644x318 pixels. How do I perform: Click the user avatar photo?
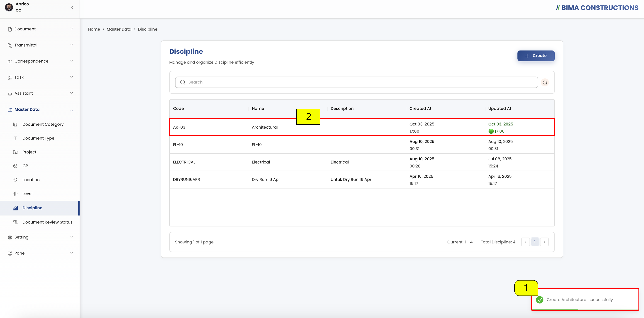9,7
